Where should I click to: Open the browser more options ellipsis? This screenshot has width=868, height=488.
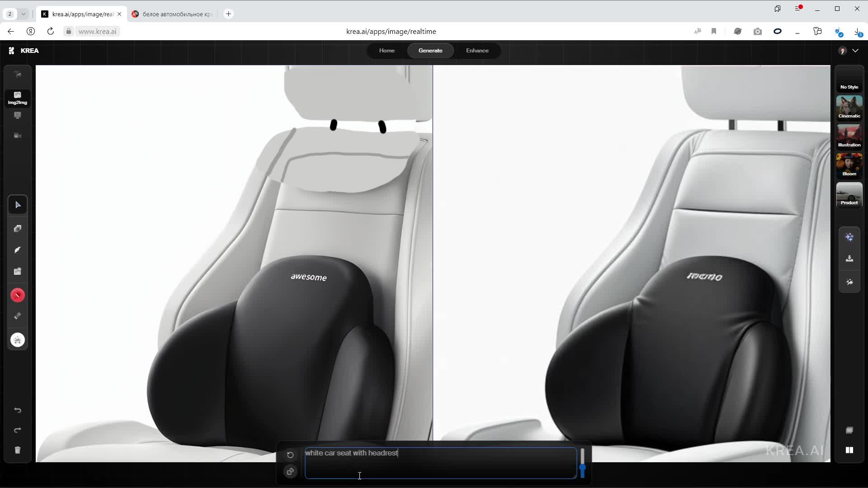(797, 32)
